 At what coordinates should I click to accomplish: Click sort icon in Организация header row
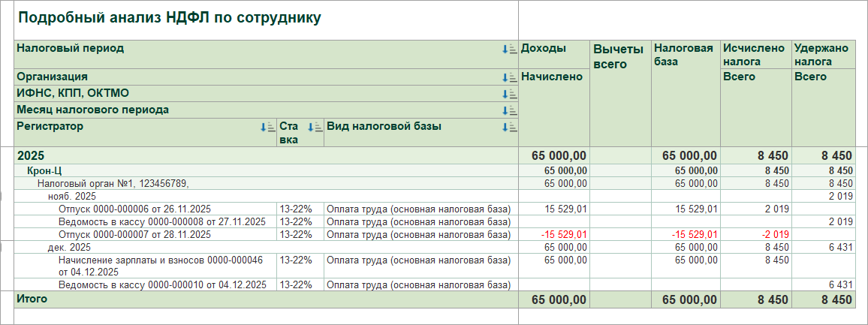point(509,77)
